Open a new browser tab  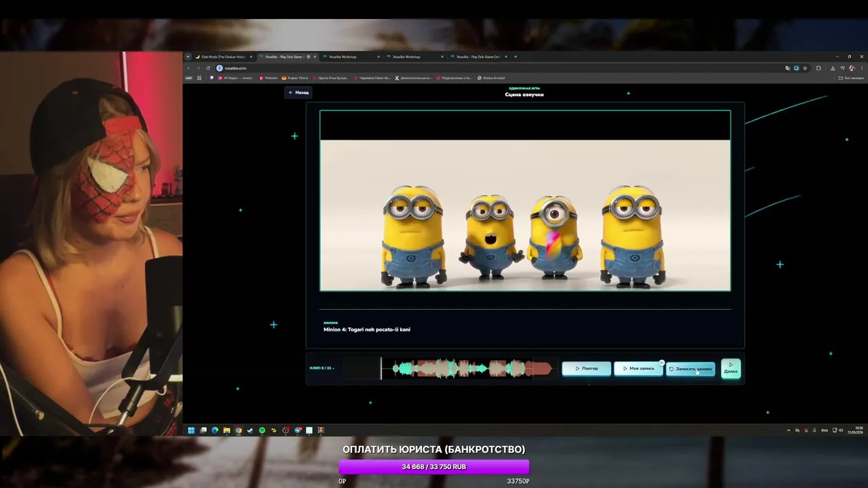pyautogui.click(x=515, y=57)
